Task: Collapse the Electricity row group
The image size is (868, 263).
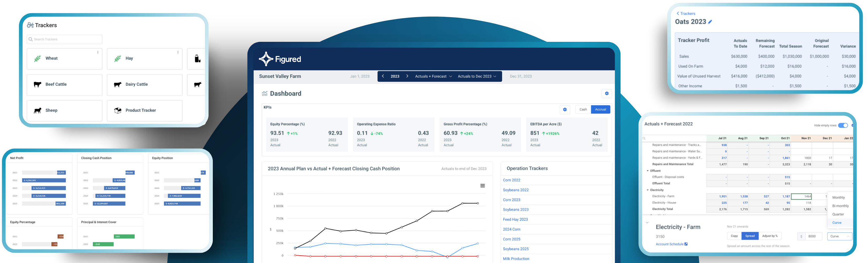Action: tap(648, 190)
